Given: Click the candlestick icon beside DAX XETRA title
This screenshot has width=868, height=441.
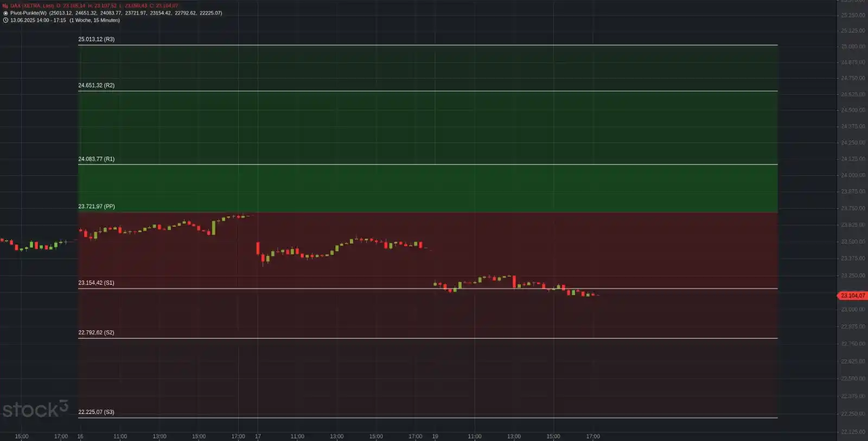Looking at the screenshot, I should coord(5,6).
